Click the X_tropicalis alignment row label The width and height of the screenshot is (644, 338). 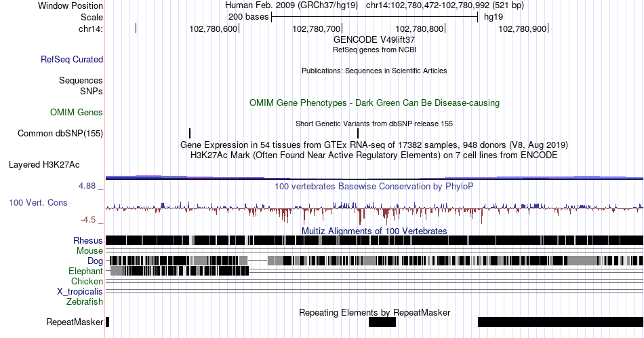tap(80, 292)
